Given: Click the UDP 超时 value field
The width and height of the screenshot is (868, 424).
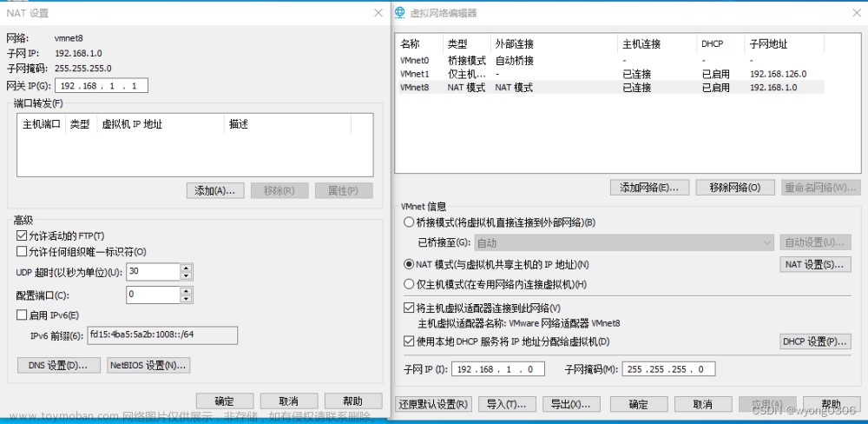Looking at the screenshot, I should pyautogui.click(x=153, y=272).
